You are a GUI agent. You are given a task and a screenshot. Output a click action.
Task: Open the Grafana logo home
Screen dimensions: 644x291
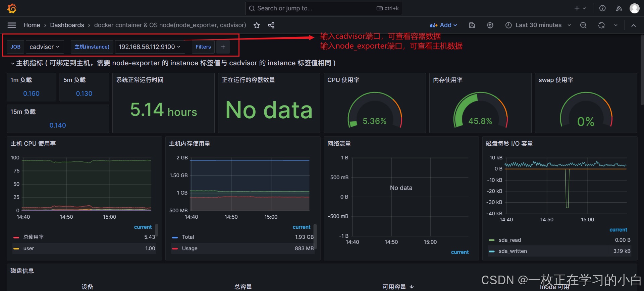(12, 8)
